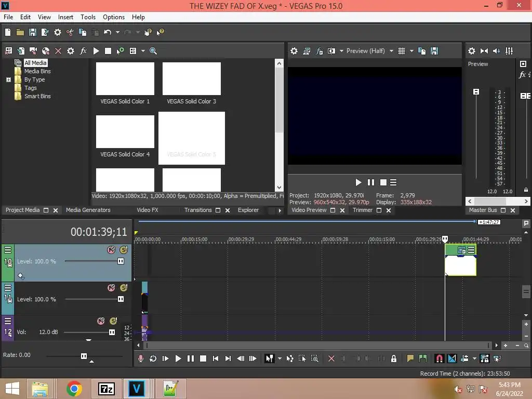
Task: Select the All Media tree item
Action: click(x=35, y=63)
